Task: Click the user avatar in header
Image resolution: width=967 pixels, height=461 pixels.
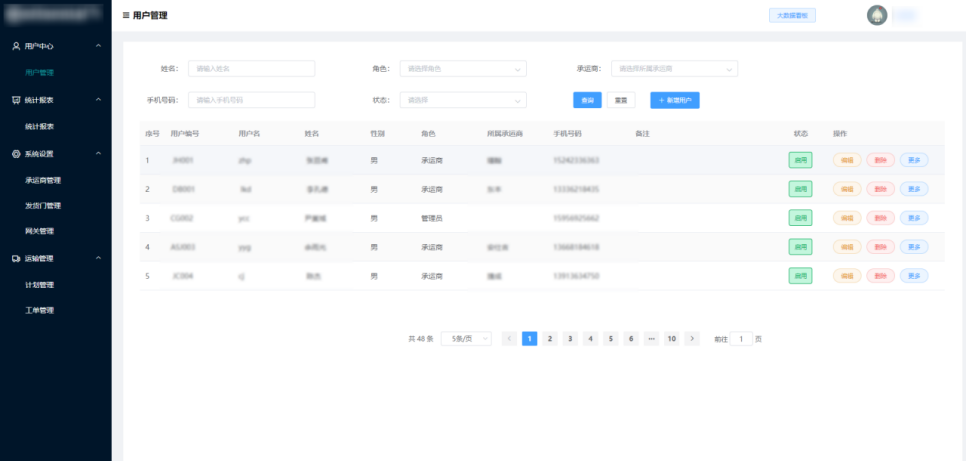Action: (877, 16)
